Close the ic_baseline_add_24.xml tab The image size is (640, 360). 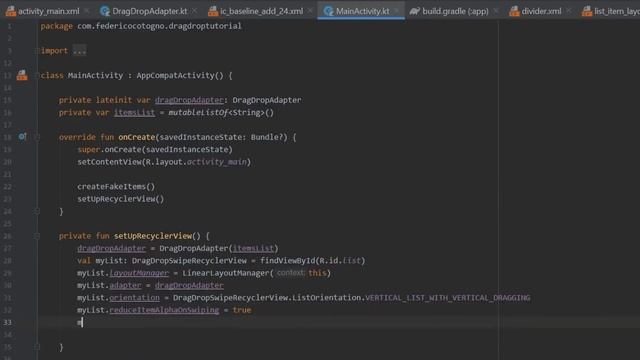pos(310,11)
